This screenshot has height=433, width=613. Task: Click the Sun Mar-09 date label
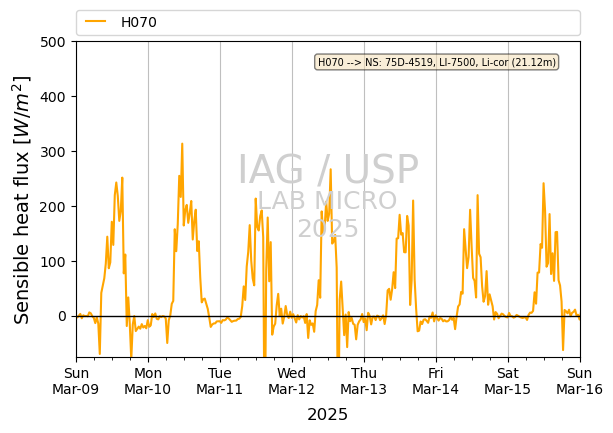76,381
